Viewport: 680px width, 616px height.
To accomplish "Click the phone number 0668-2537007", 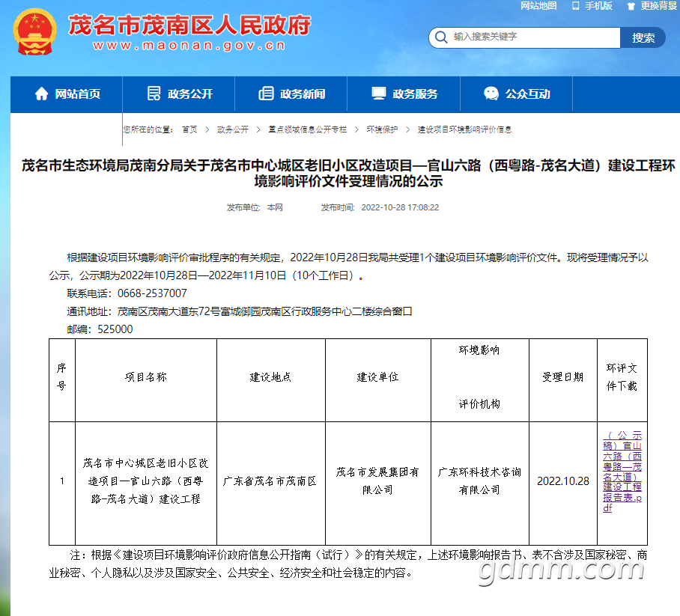I will click(152, 293).
